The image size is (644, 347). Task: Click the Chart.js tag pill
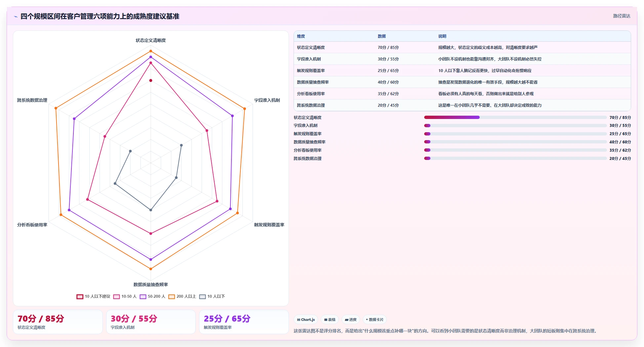click(306, 320)
